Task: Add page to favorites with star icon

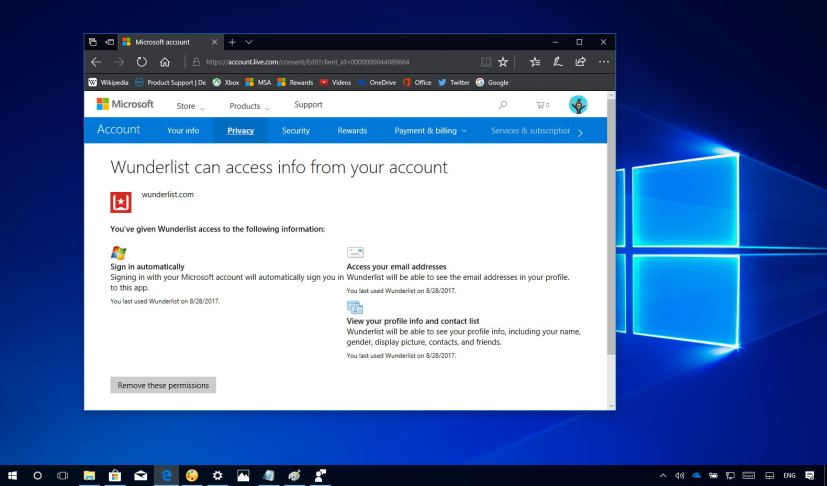Action: point(503,62)
